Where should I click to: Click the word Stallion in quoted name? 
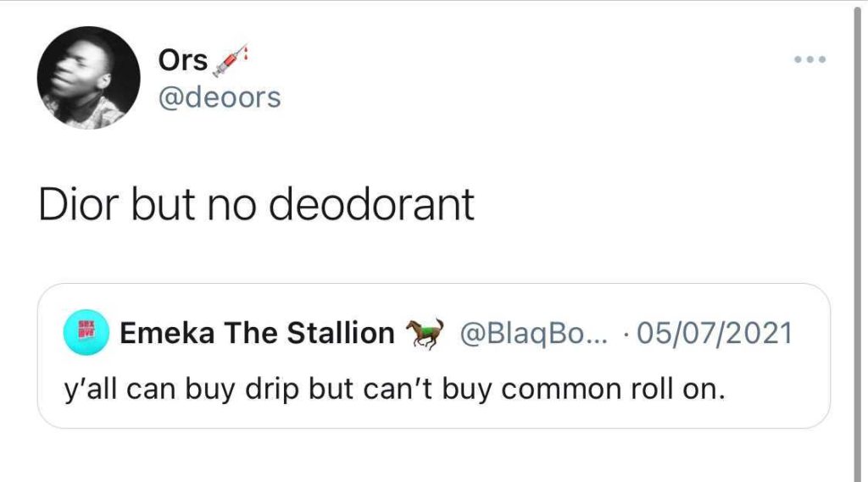341,333
